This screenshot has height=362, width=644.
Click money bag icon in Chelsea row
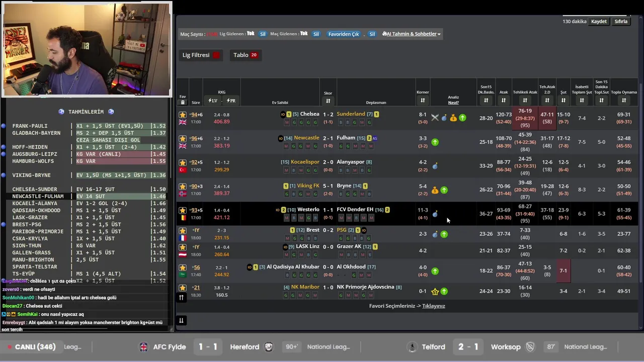[x=453, y=118]
